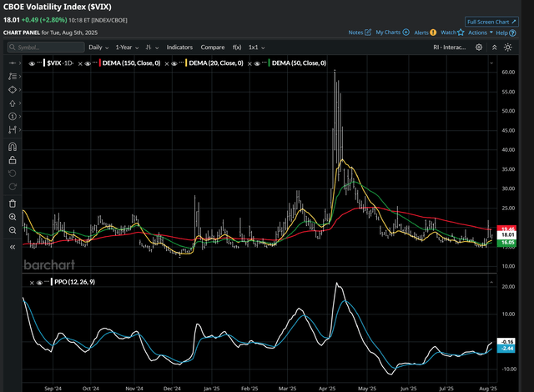
Task: Click the DEMA (20) yellow color swatch
Action: [186, 63]
